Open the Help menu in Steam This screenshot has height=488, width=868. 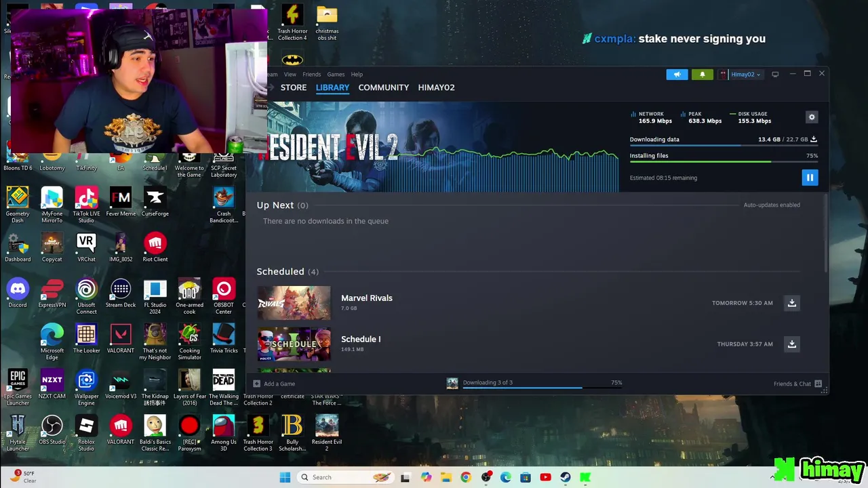point(357,75)
